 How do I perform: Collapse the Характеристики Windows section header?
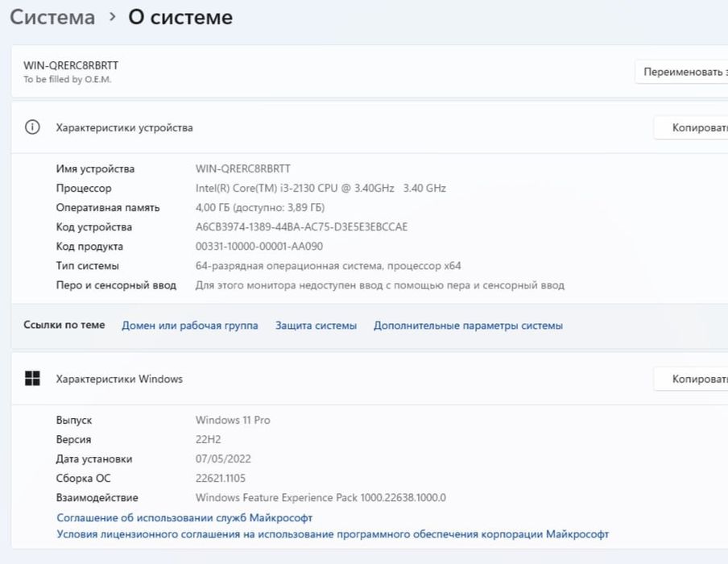tap(370, 379)
